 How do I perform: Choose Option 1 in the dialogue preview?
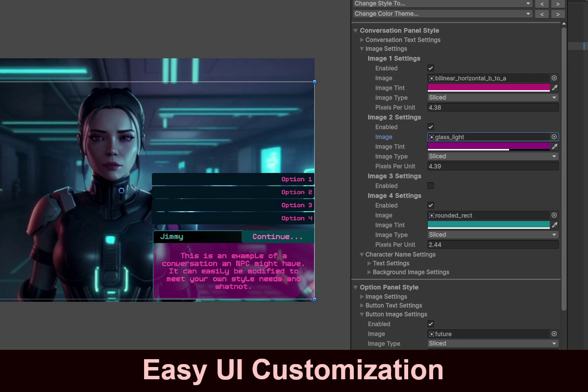click(x=233, y=179)
